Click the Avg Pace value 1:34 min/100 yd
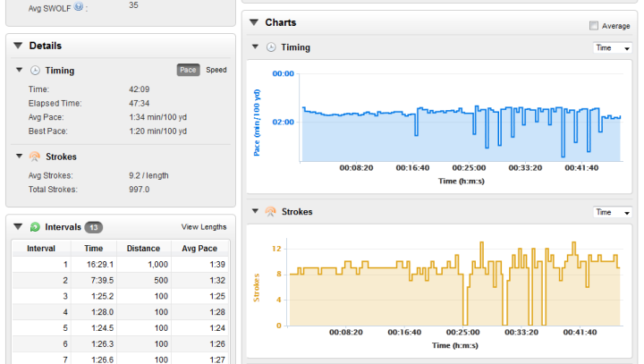The image size is (644, 364). pyautogui.click(x=157, y=117)
